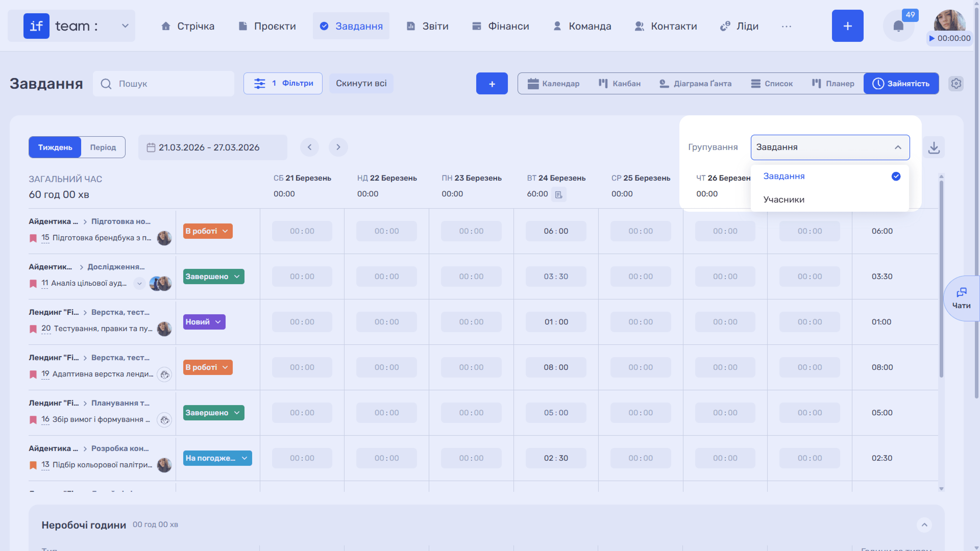Go to the previous week
This screenshot has width=980, height=551.
pyautogui.click(x=310, y=147)
